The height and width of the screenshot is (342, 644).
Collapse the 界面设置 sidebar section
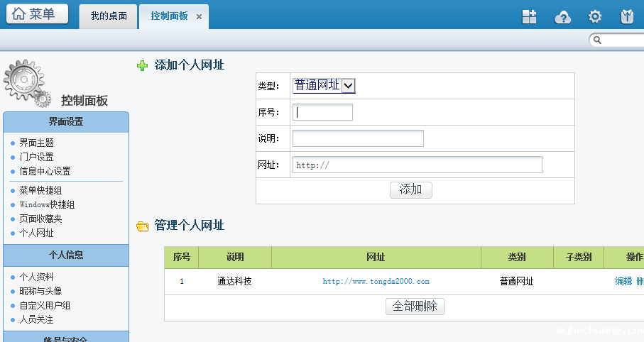66,122
